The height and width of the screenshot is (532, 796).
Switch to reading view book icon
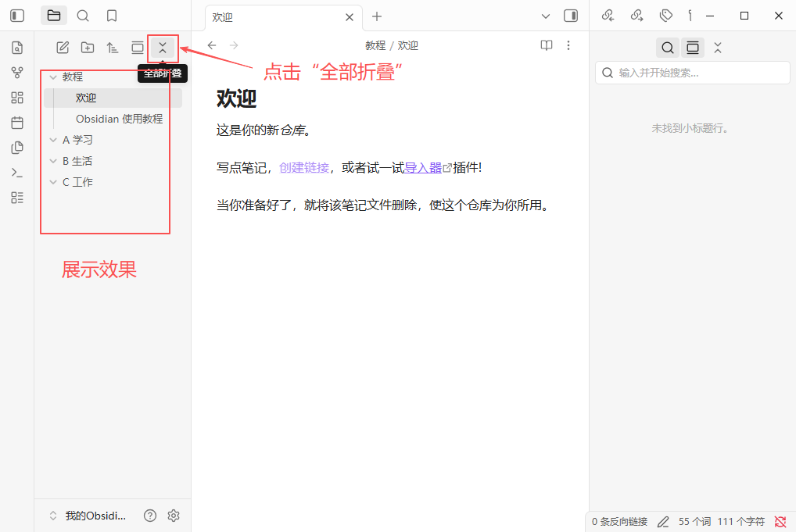(x=547, y=45)
